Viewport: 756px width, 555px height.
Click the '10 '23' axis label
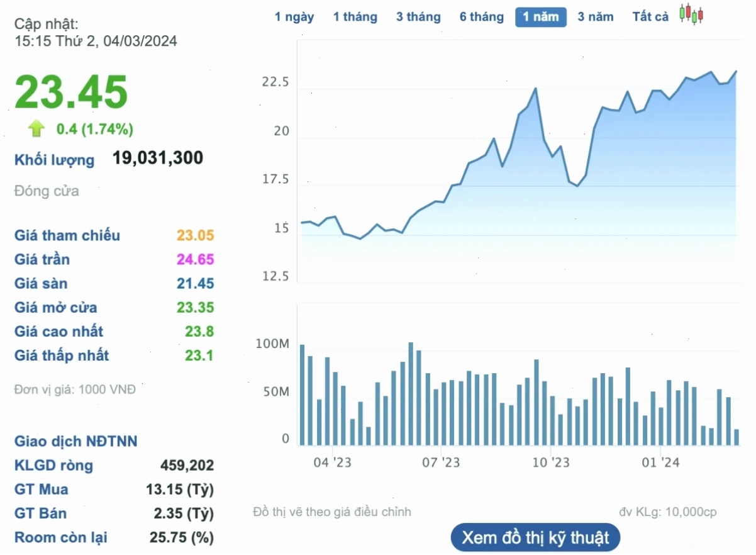(551, 463)
